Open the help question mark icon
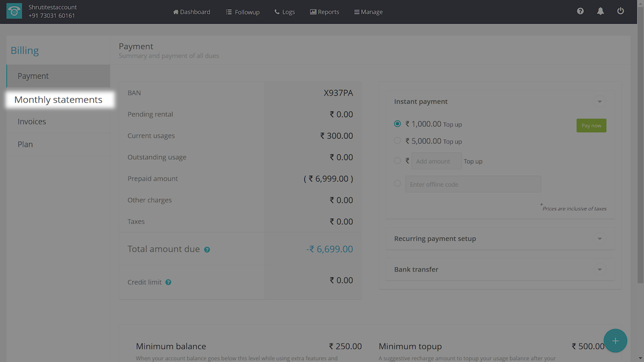The height and width of the screenshot is (362, 644). pyautogui.click(x=580, y=11)
